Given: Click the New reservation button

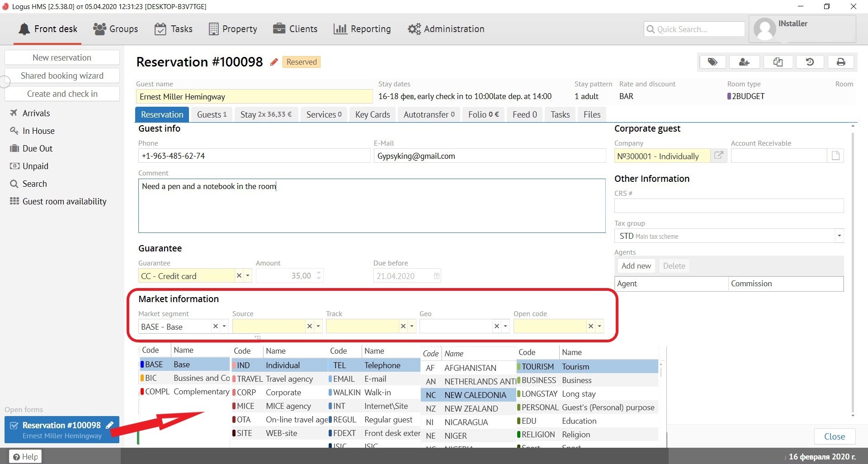Looking at the screenshot, I should pyautogui.click(x=62, y=57).
